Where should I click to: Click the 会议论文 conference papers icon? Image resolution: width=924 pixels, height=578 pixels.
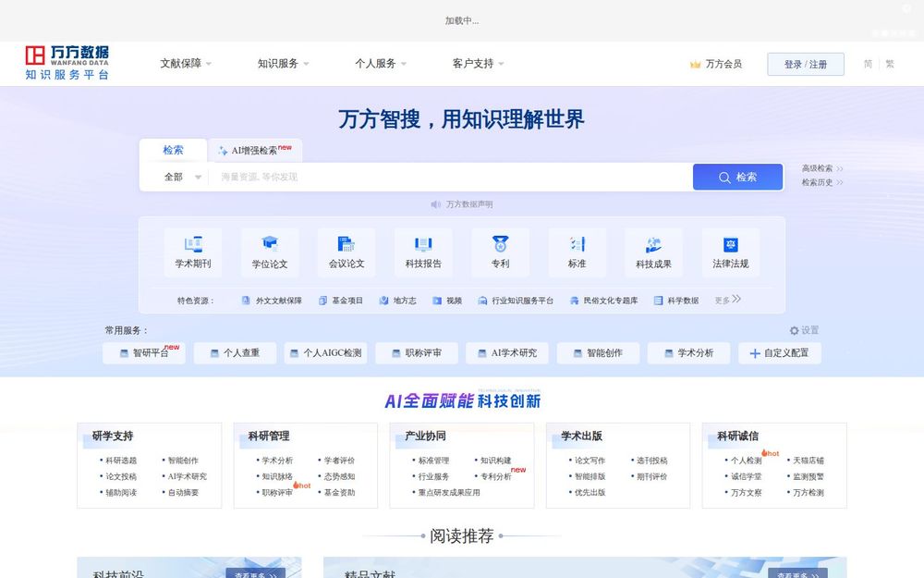(x=346, y=251)
